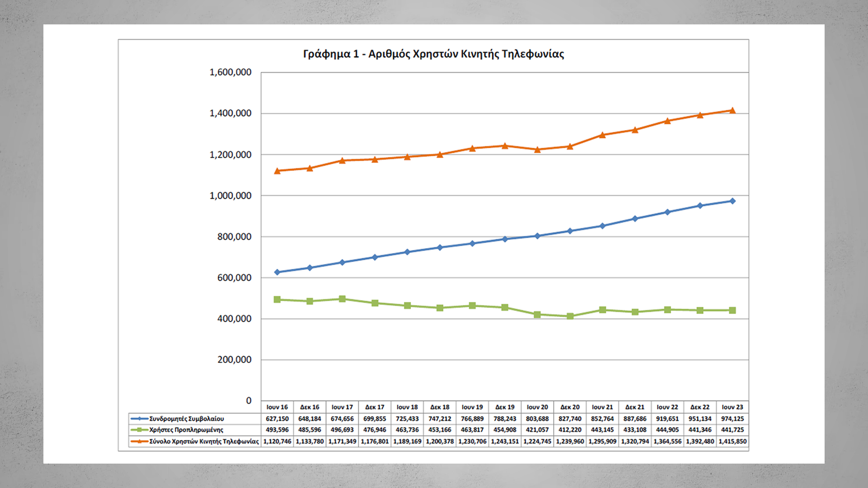
Task: Click the orange triangle marker for Ιουν 20
Action: (538, 150)
